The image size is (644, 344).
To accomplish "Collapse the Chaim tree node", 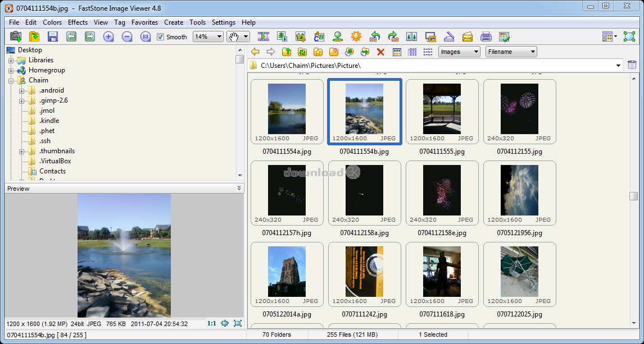I will pyautogui.click(x=11, y=81).
